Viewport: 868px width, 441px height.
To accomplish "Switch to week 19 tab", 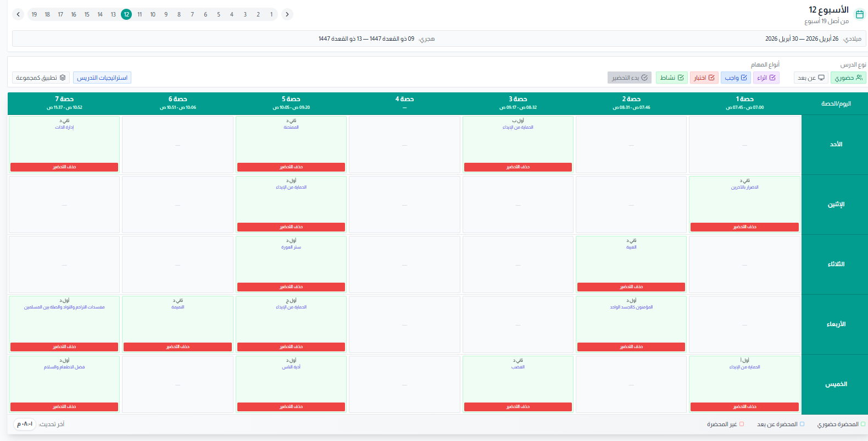I will (34, 14).
